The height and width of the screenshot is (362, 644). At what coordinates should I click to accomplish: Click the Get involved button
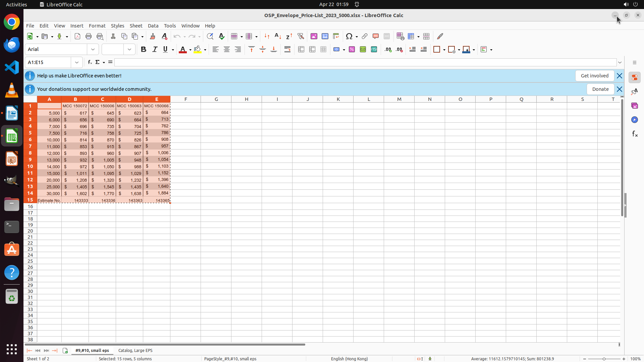(594, 76)
